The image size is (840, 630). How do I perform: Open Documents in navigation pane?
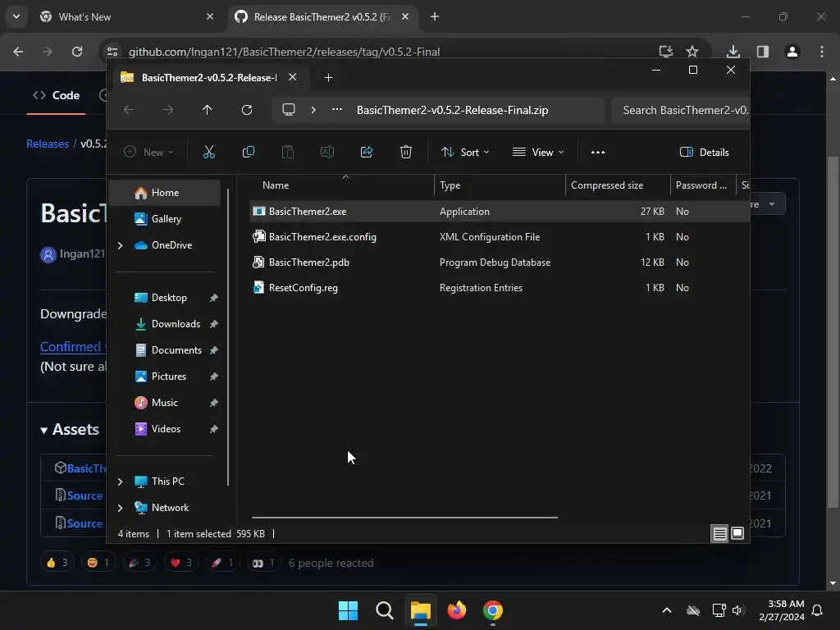[167, 350]
